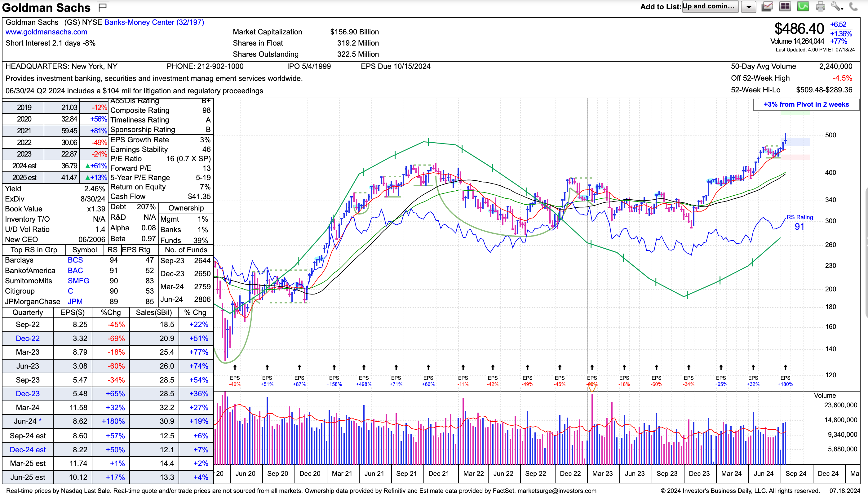Click the $486.40 price quote
This screenshot has width=868, height=496.
point(799,29)
